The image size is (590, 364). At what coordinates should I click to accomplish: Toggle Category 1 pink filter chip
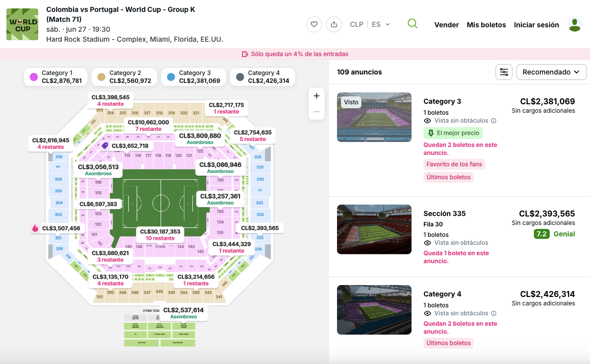56,76
